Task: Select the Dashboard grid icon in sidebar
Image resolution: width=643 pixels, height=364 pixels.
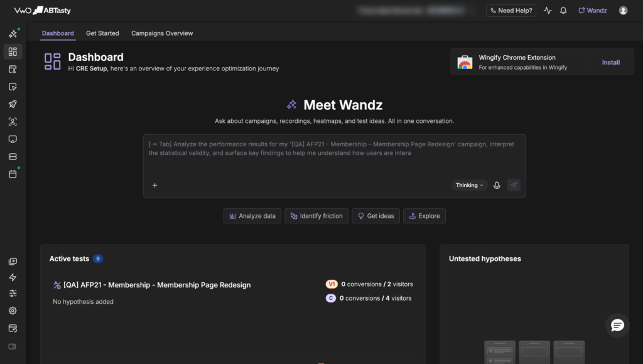Action: 13,51
